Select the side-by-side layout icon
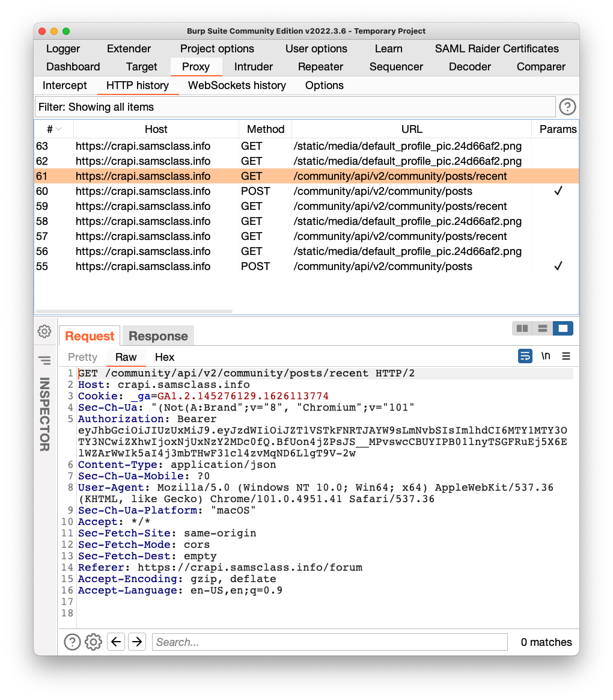 pyautogui.click(x=522, y=328)
